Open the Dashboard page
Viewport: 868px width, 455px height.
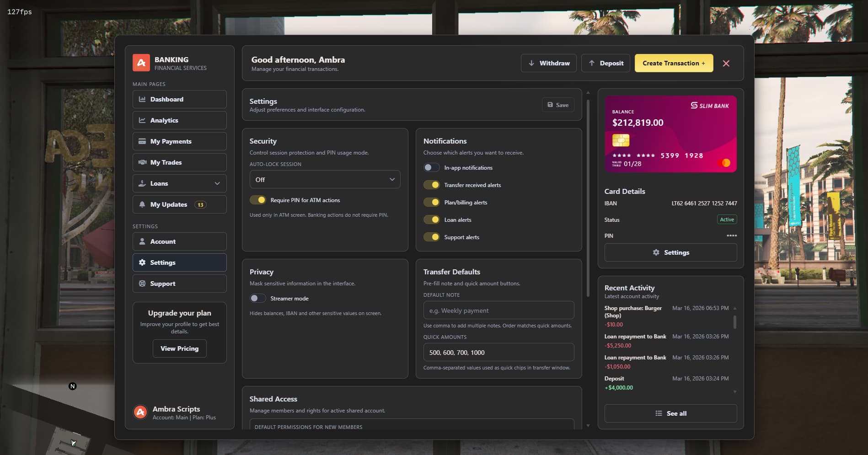(x=179, y=99)
